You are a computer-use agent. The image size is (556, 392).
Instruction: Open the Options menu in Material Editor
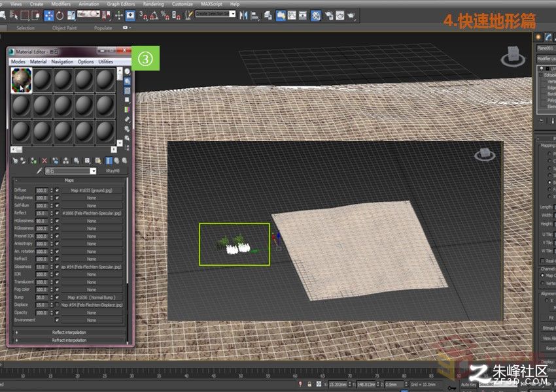(86, 61)
